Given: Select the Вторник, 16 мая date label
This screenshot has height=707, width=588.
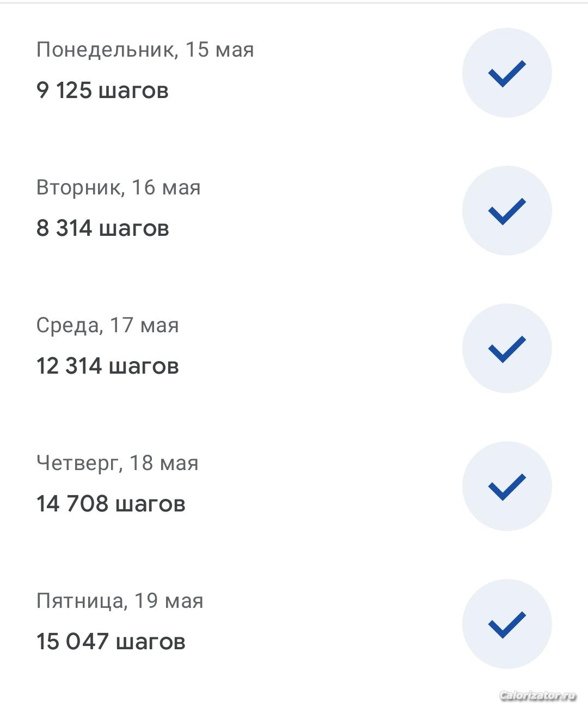Looking at the screenshot, I should click(118, 187).
